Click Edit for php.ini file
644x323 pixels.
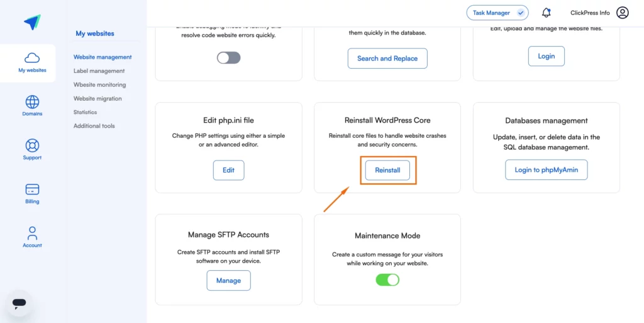229,170
